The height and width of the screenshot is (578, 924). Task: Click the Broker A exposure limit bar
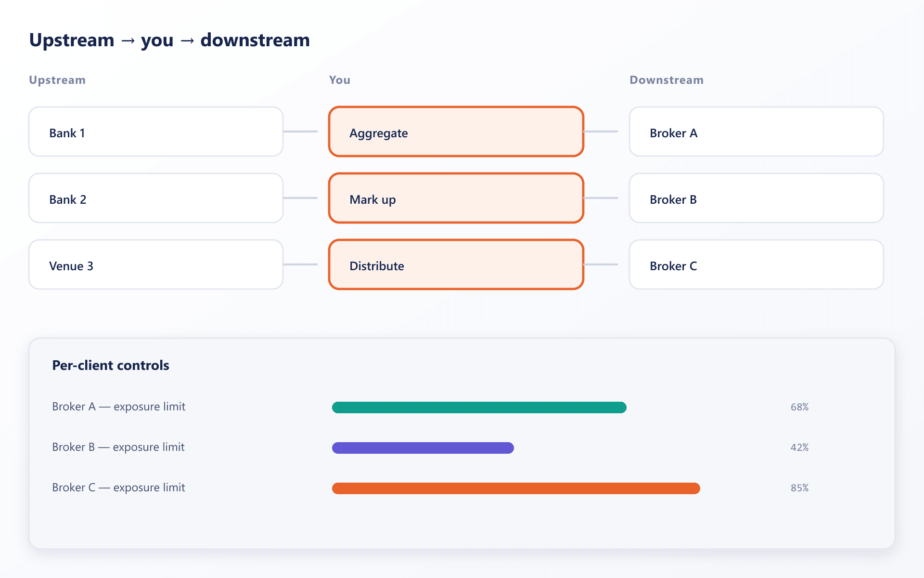tap(479, 407)
